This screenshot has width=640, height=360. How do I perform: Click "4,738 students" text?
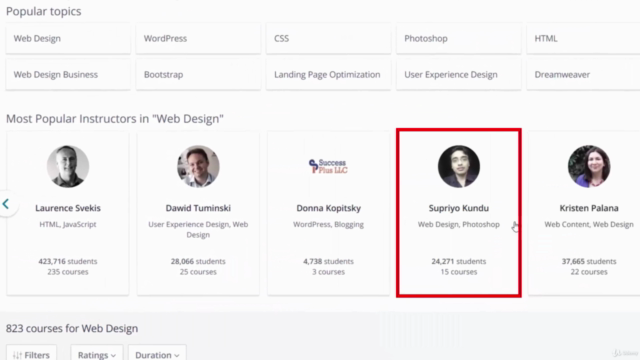point(328,261)
